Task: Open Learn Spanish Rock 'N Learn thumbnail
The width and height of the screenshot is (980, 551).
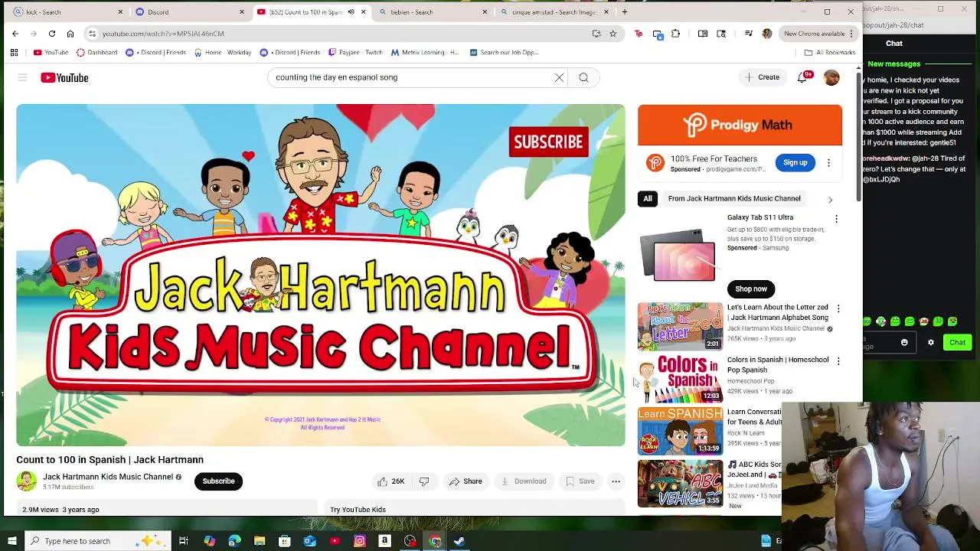Action: pyautogui.click(x=680, y=431)
